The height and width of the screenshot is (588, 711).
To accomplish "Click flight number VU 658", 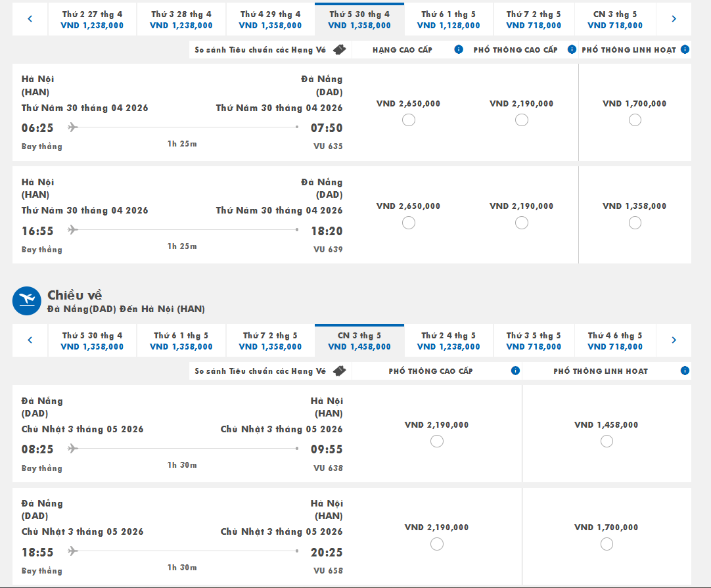I will click(328, 571).
